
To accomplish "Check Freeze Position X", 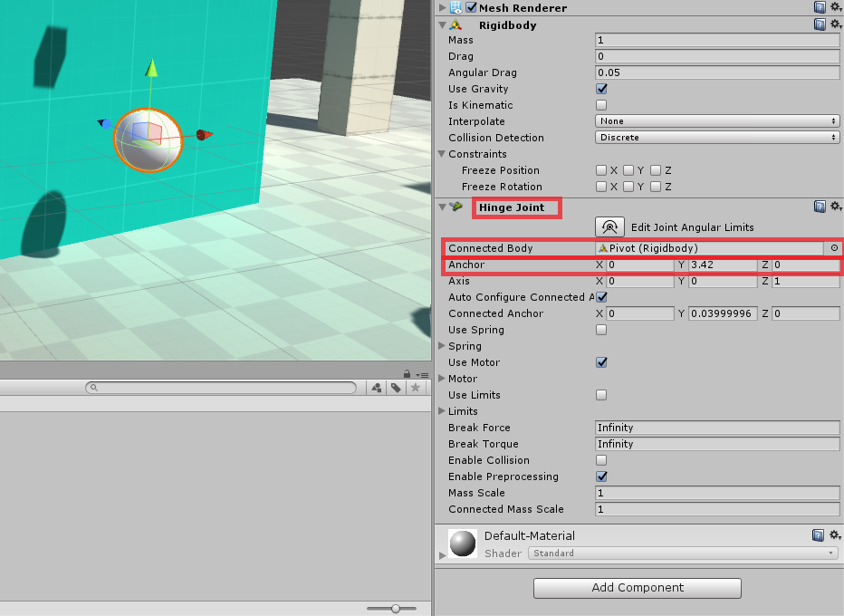I will tap(601, 170).
